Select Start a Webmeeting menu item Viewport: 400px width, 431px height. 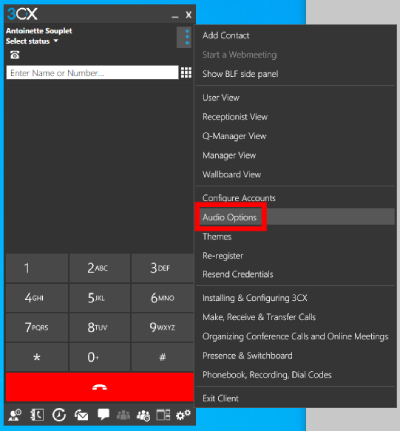[x=295, y=55]
